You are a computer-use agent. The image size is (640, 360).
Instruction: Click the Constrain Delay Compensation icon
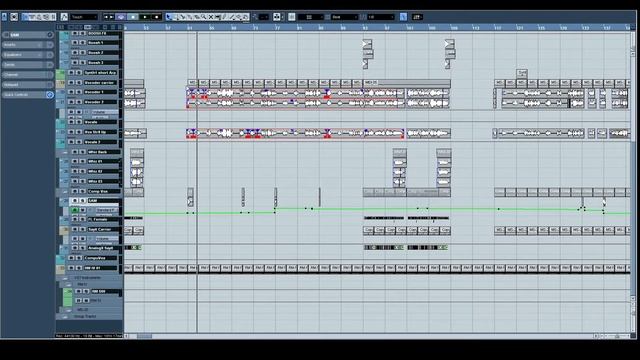(x=14, y=17)
